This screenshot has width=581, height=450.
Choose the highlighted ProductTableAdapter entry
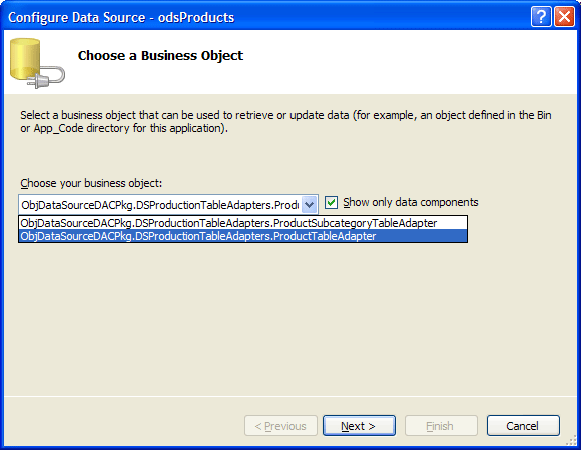coord(243,236)
